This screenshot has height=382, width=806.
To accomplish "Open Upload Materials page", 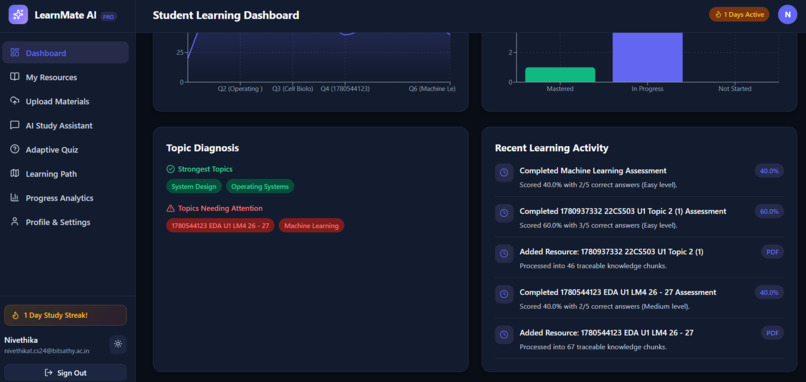I will click(65, 101).
